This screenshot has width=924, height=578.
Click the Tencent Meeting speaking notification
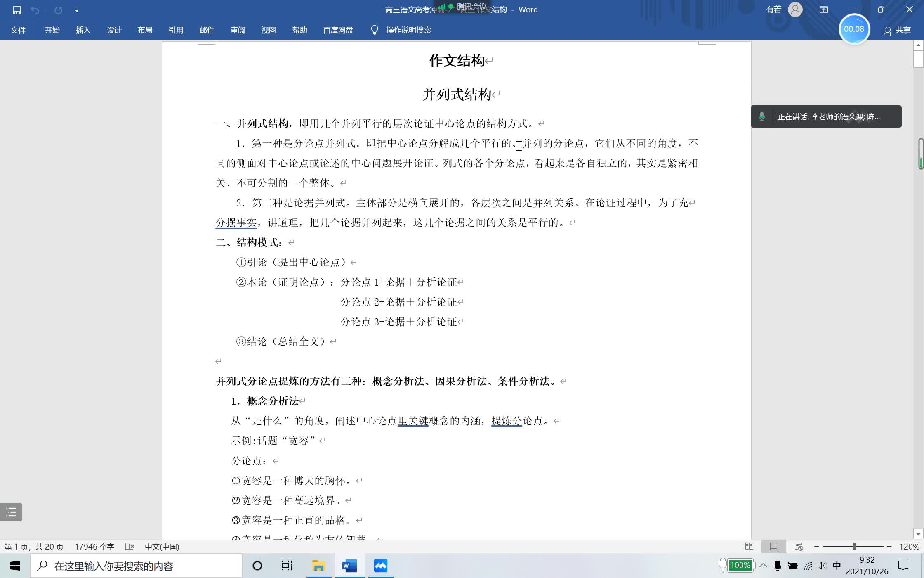click(x=826, y=116)
